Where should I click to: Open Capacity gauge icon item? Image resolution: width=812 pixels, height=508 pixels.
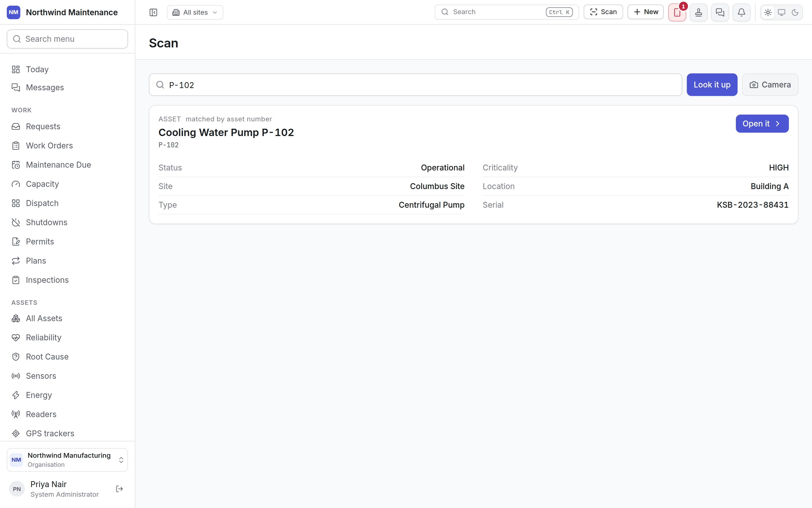coord(67,184)
